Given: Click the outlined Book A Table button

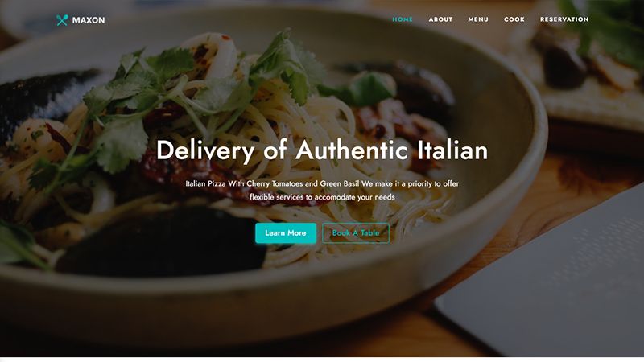Looking at the screenshot, I should click(356, 233).
